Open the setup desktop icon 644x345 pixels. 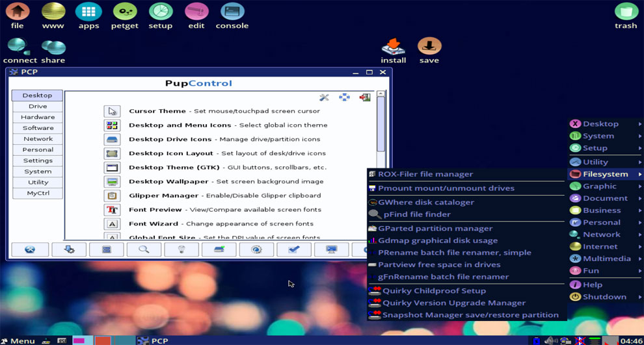(160, 15)
